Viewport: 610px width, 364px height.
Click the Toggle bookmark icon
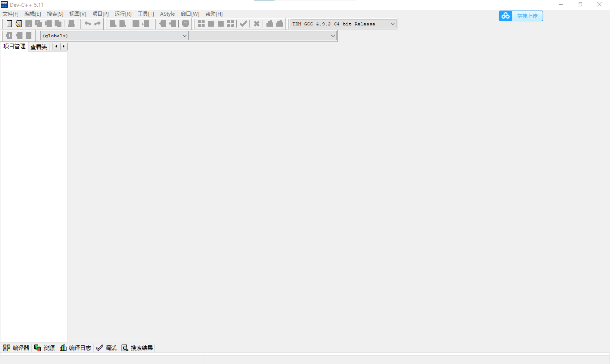coord(19,36)
